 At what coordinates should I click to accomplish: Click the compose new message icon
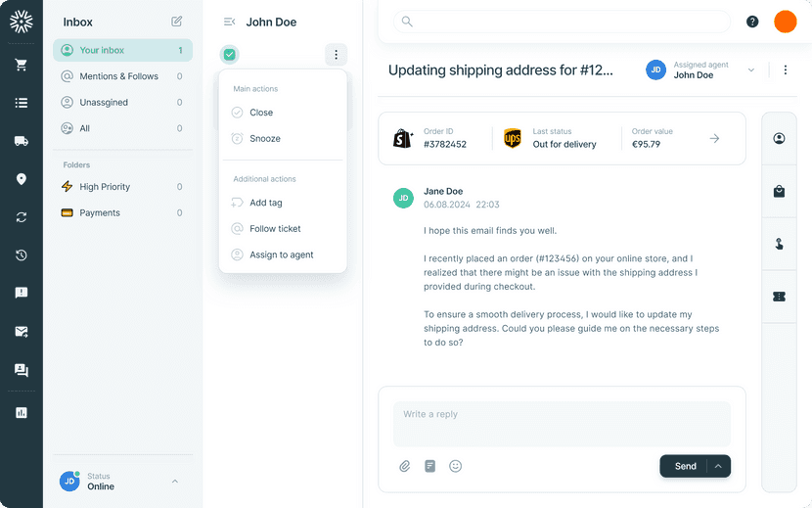pos(177,22)
